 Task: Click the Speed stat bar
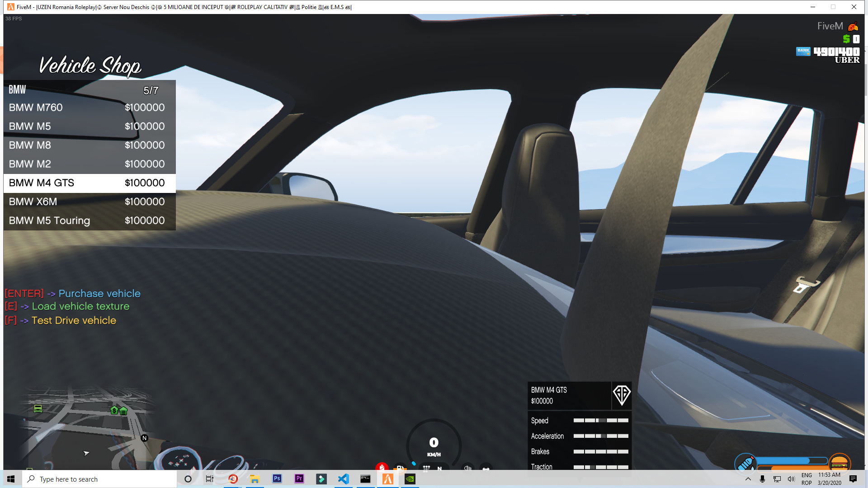[x=601, y=420]
